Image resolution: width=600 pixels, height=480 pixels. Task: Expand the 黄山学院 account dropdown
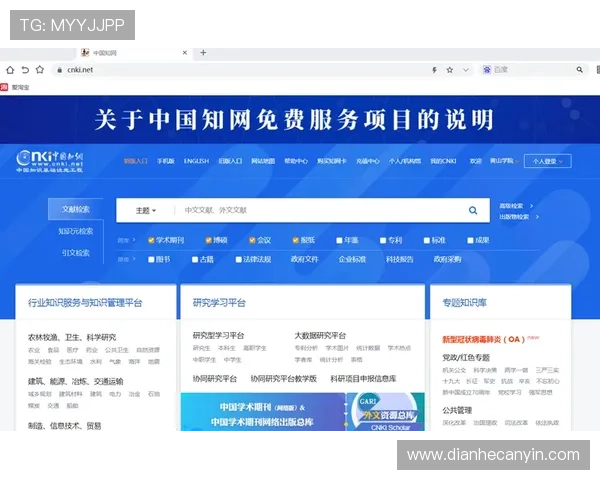click(x=504, y=161)
